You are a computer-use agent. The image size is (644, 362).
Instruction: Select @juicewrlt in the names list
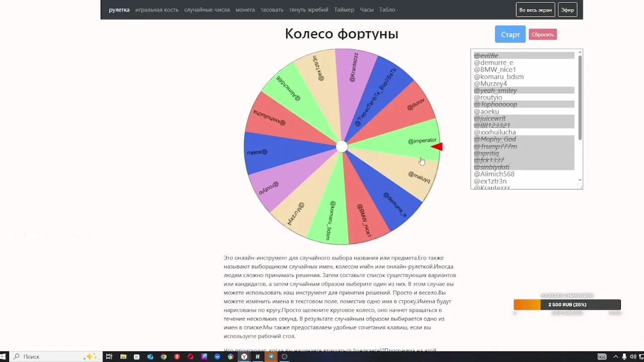coord(524,118)
